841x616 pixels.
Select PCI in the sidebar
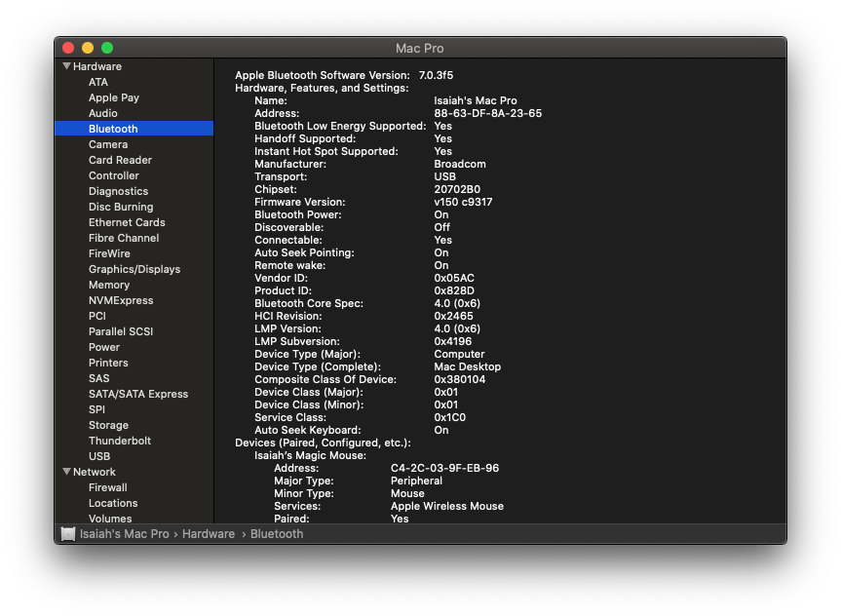click(97, 316)
